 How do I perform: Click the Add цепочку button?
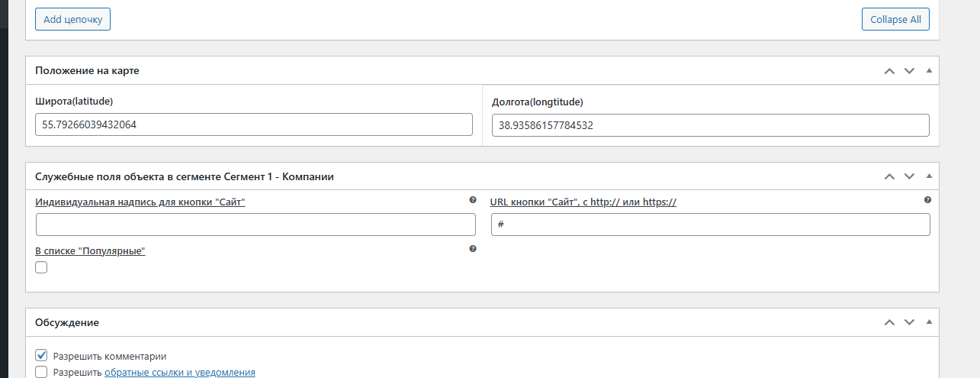[x=72, y=20]
